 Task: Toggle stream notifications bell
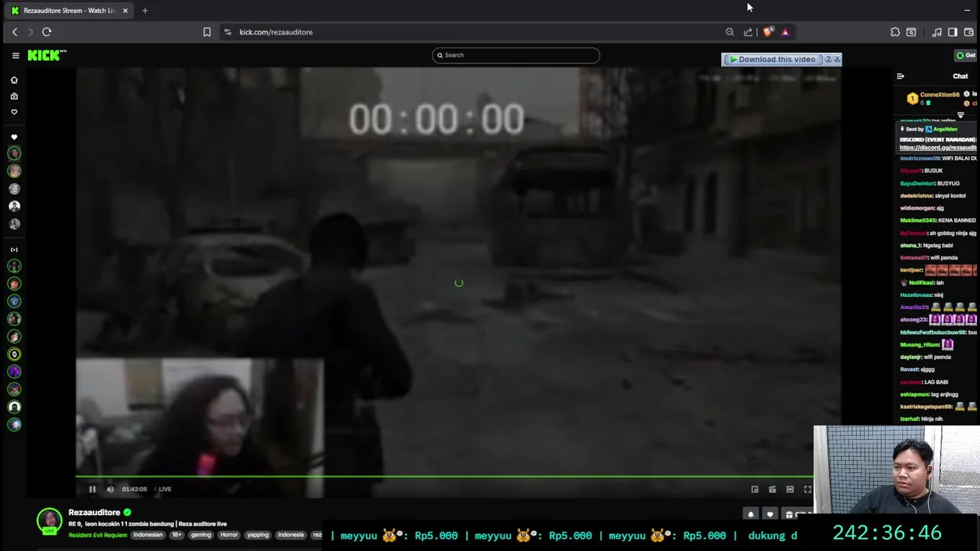coord(751,514)
